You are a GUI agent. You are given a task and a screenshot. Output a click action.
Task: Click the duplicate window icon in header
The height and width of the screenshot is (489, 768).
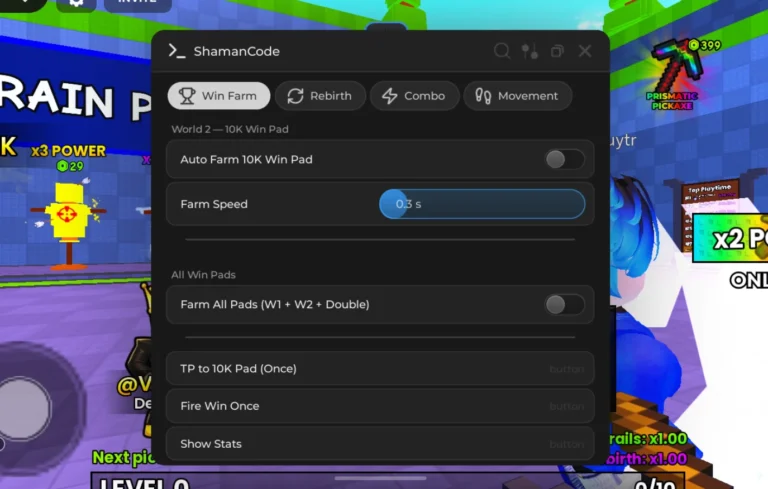[x=557, y=51]
